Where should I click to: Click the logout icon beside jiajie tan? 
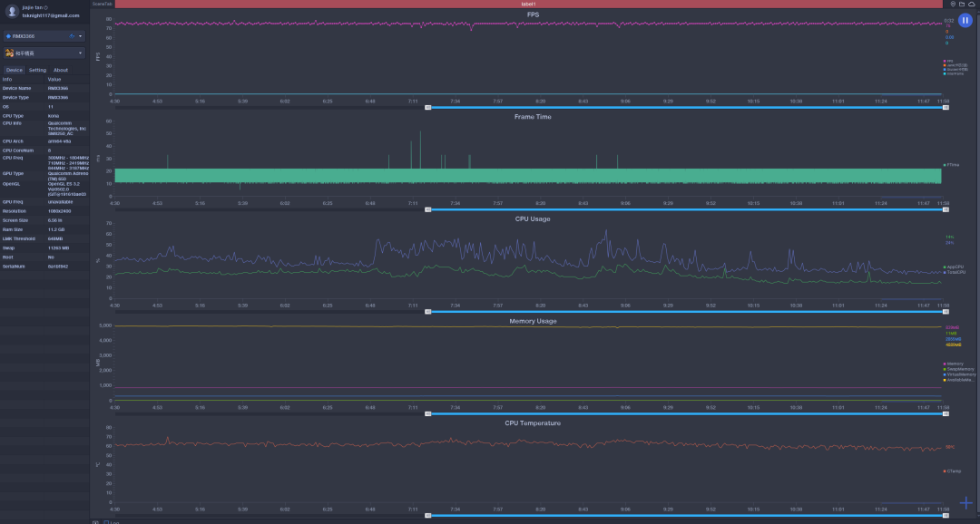point(45,7)
